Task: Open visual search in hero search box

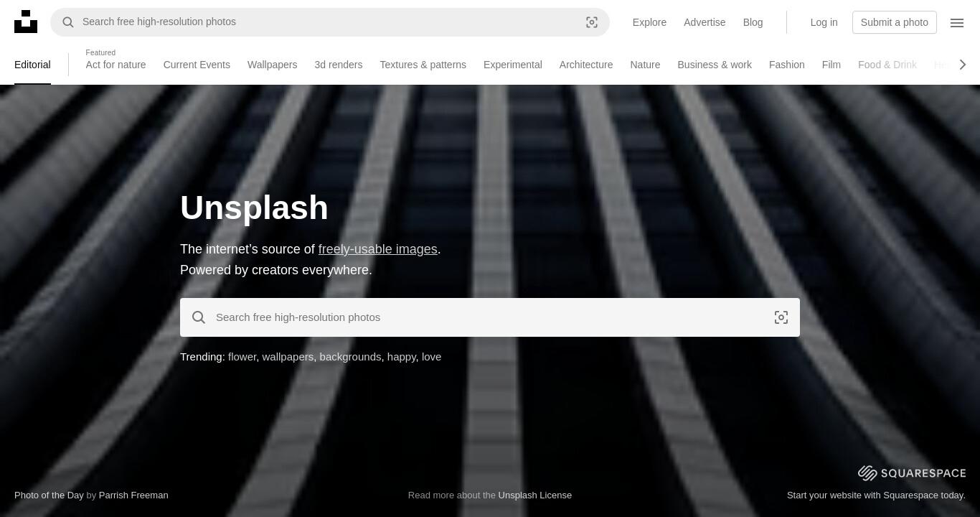Action: pos(781,317)
